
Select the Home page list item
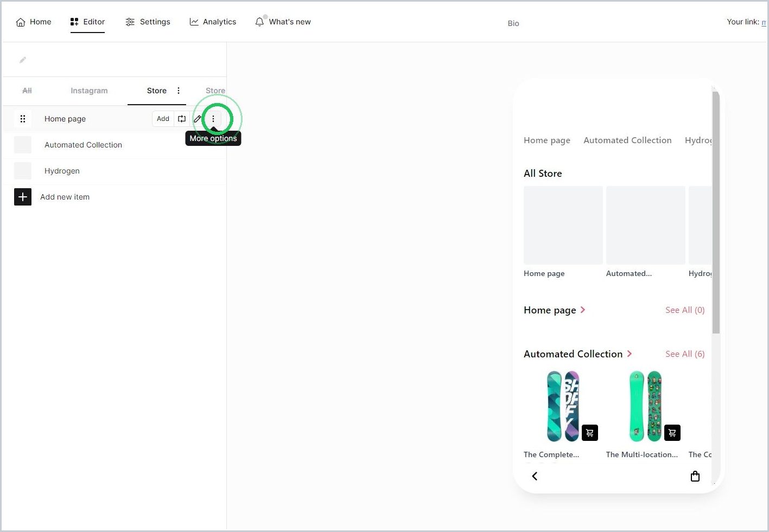tap(114, 119)
